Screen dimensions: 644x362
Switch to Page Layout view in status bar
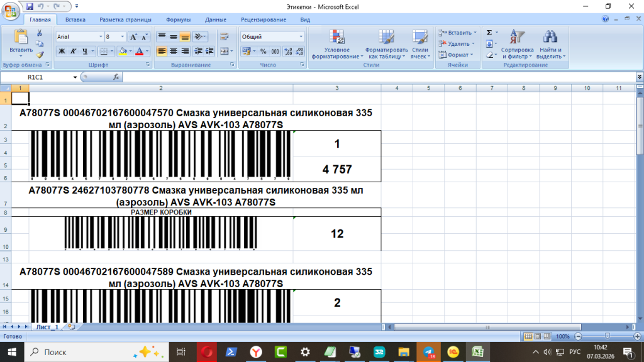click(x=538, y=337)
